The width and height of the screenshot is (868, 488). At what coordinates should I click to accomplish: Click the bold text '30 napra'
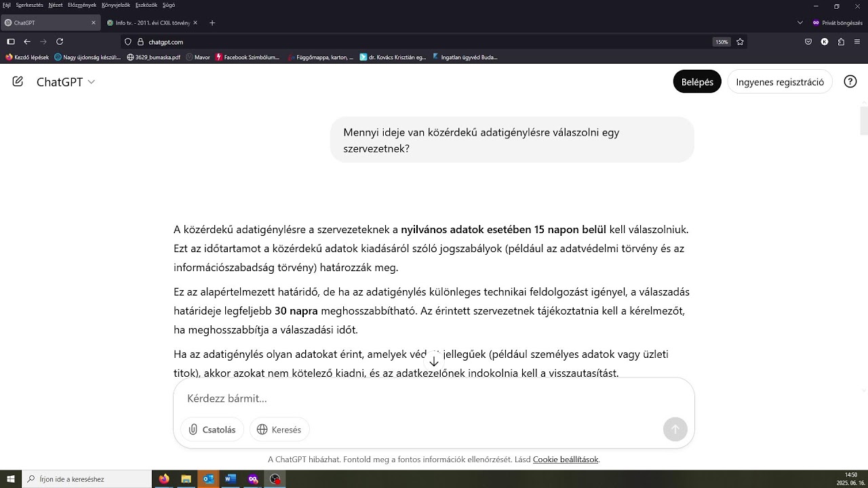(x=296, y=311)
